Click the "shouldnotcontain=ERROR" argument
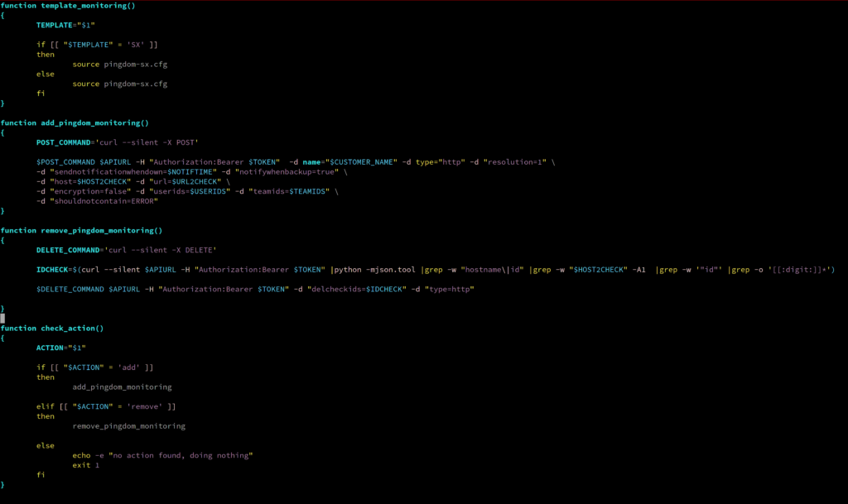 coord(104,201)
